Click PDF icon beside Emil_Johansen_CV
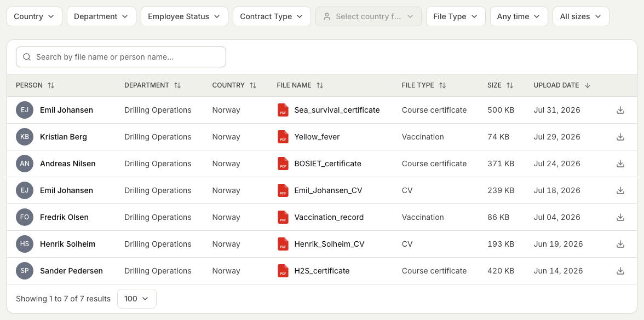644x320 pixels. coord(283,190)
